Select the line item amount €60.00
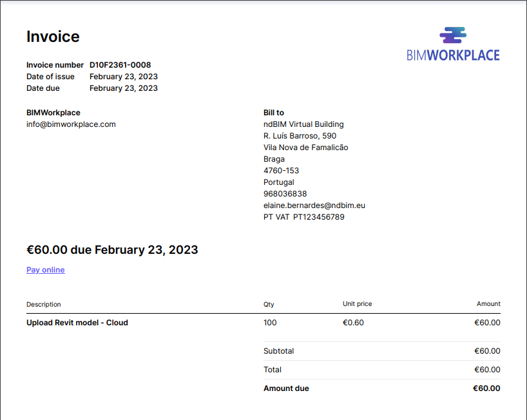This screenshot has width=527, height=420. point(487,323)
